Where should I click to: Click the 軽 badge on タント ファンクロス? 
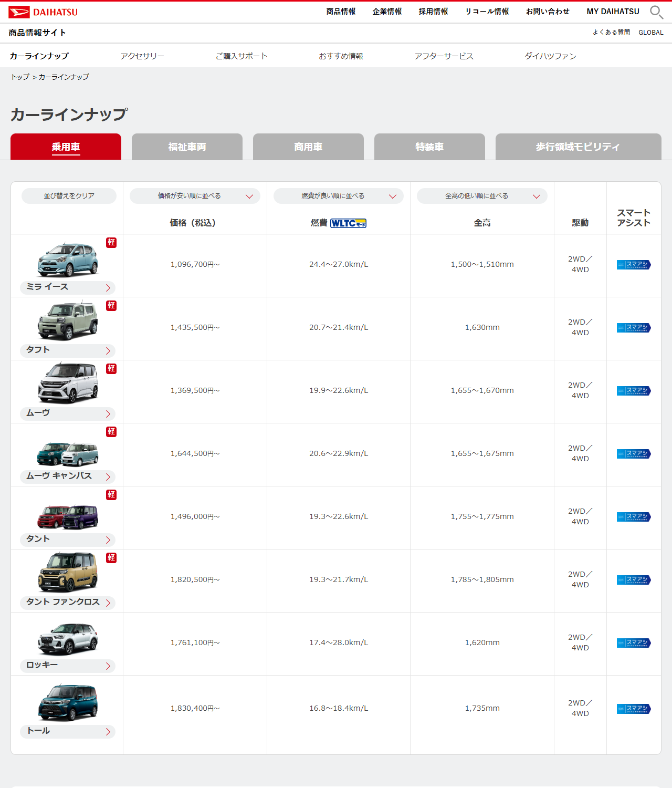tap(111, 557)
